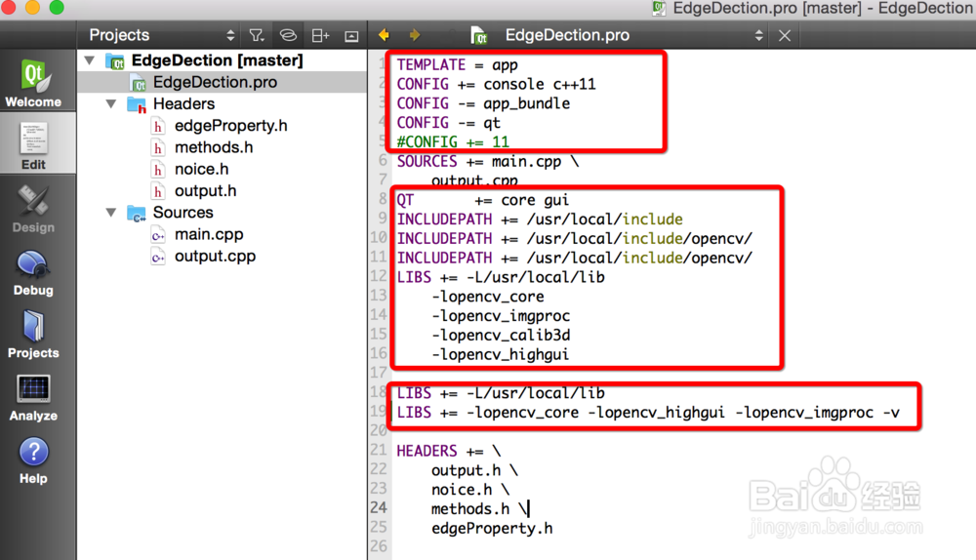Open methods.h header file
This screenshot has width=976, height=560.
coord(214,147)
